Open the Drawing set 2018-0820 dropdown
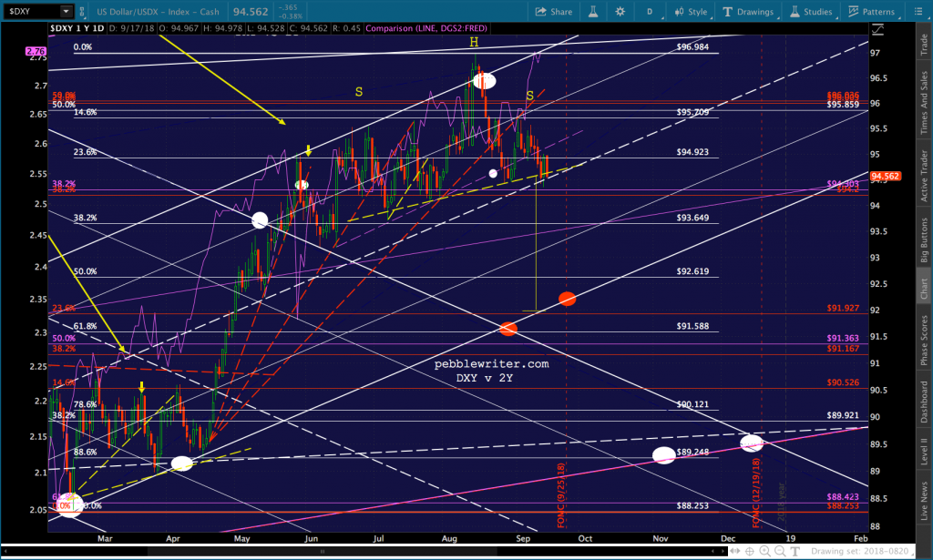933x560 pixels. [x=862, y=551]
